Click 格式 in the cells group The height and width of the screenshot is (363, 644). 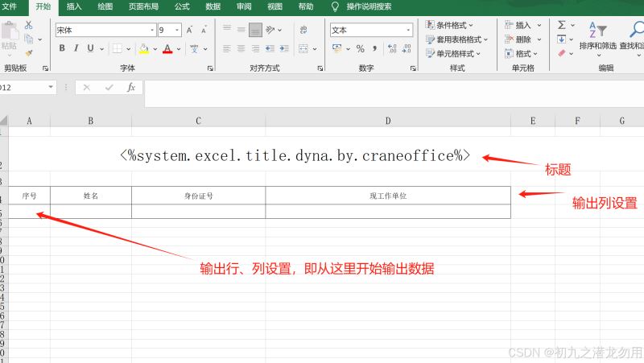tap(521, 54)
